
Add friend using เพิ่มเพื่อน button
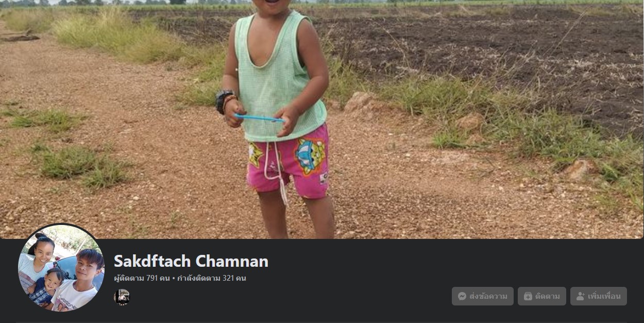pos(599,296)
